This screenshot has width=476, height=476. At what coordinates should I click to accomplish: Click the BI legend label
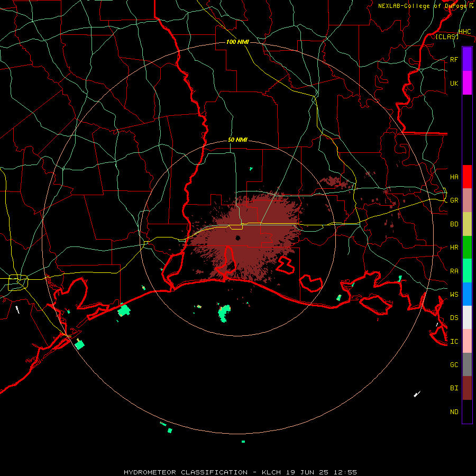454,388
